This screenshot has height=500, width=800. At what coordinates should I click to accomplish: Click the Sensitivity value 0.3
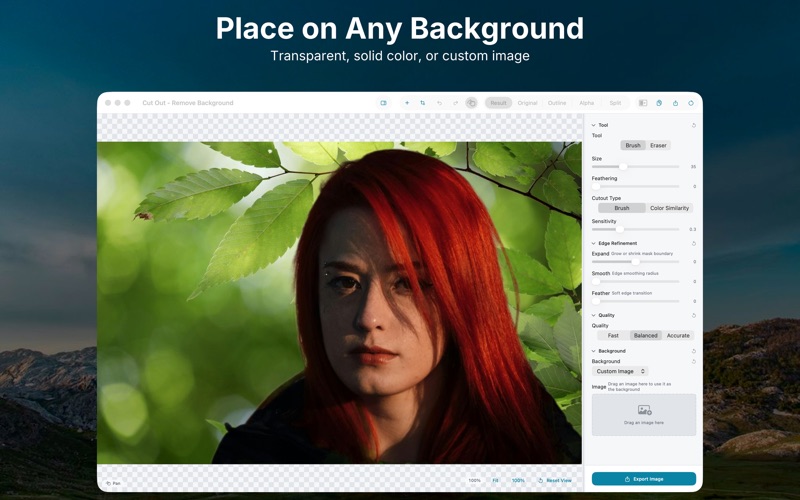tap(692, 230)
